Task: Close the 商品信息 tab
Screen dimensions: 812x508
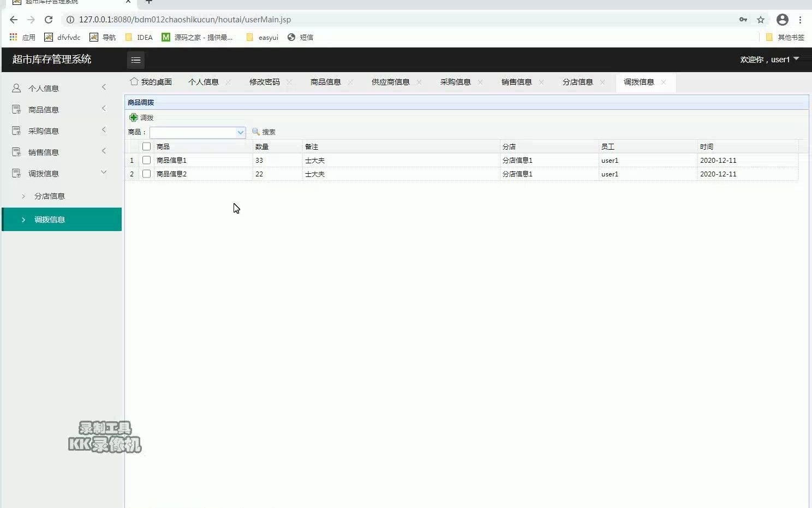Action: coord(350,82)
